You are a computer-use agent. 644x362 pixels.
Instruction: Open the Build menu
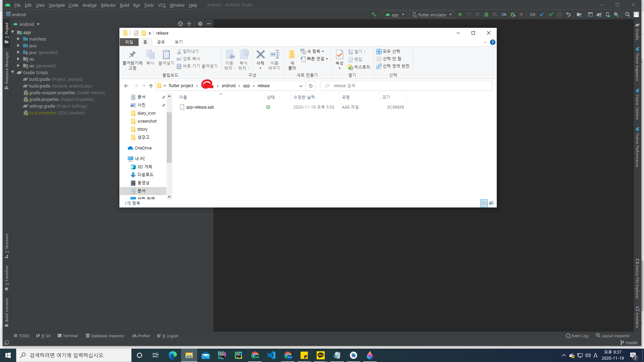tap(124, 5)
